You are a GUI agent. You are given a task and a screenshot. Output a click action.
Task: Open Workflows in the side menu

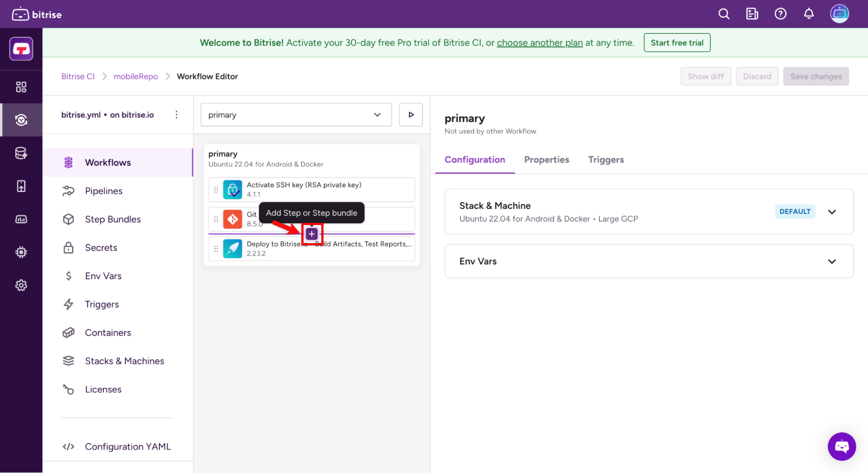118,162
